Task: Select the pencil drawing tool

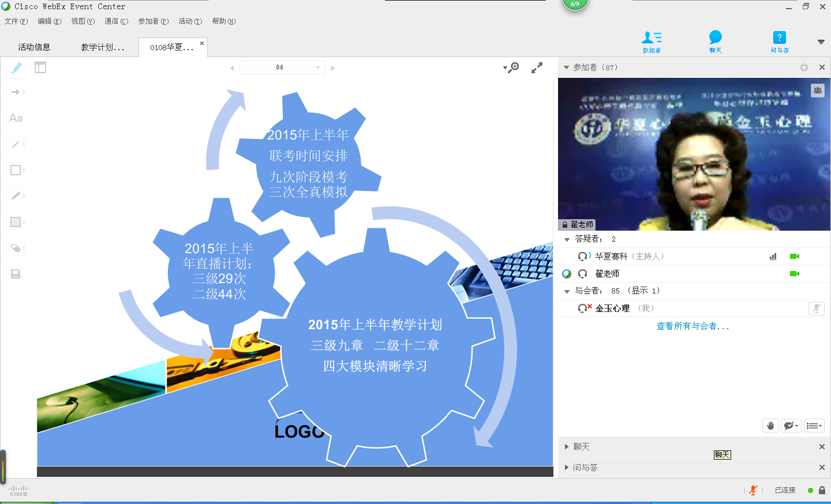Action: (16, 196)
